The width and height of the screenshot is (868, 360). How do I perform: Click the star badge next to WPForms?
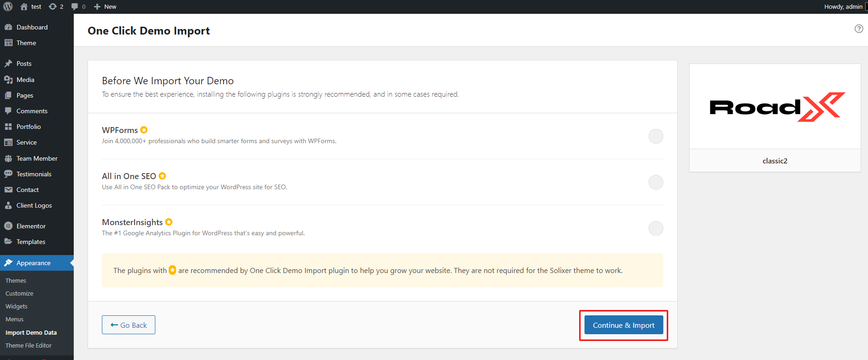tap(144, 130)
